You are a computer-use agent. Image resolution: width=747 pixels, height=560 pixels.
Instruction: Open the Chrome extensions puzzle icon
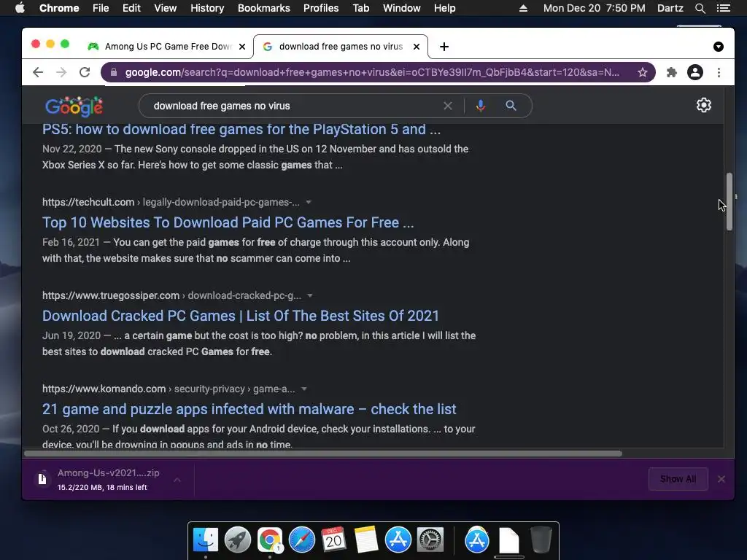[x=671, y=72]
